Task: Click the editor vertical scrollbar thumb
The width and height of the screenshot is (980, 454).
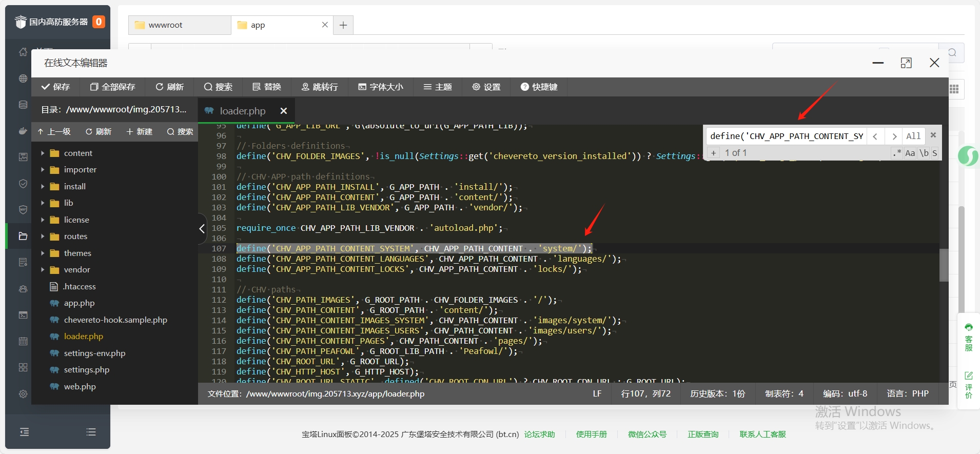Action: [944, 265]
